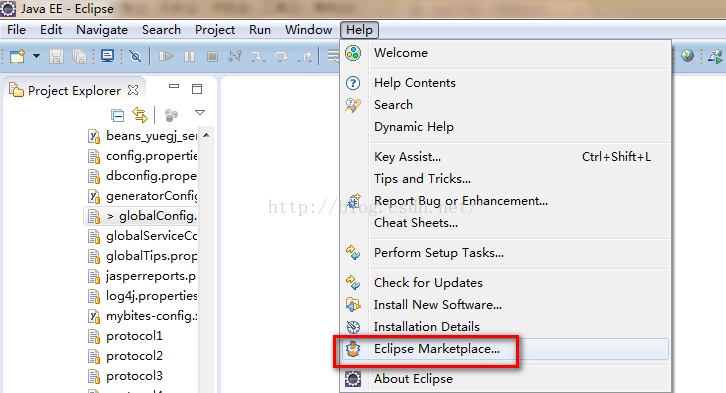Select protocol3 file in tree
Image resolution: width=726 pixels, height=393 pixels.
126,376
